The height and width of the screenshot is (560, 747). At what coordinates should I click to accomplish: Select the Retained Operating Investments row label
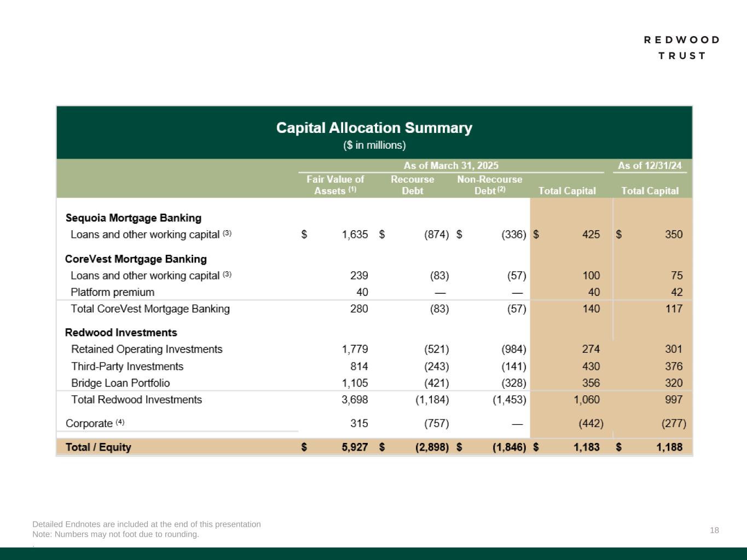pos(147,349)
